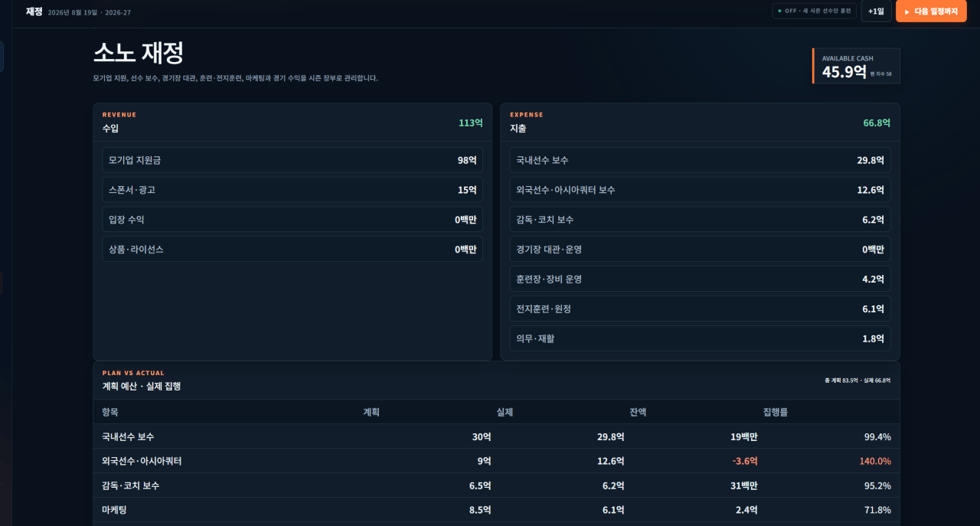Click the 잔액 column header
The image size is (980, 526).
click(x=638, y=412)
